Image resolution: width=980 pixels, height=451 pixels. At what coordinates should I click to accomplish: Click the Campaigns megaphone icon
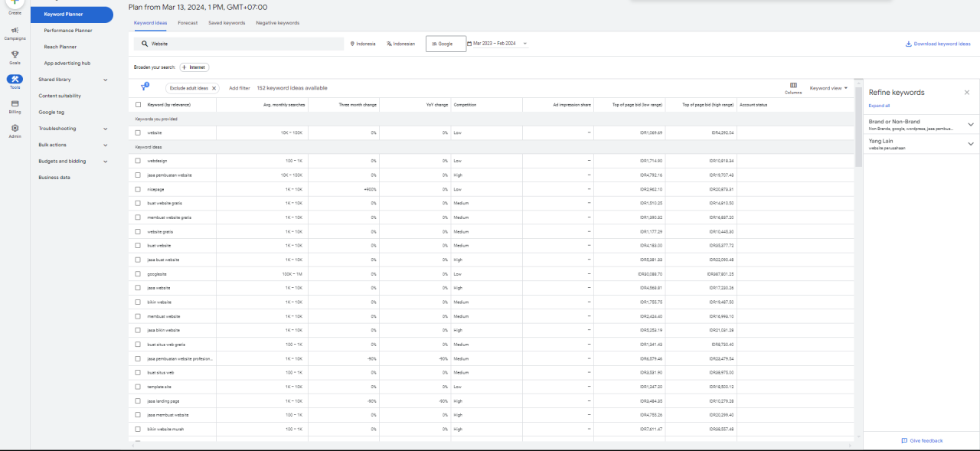pos(15,31)
